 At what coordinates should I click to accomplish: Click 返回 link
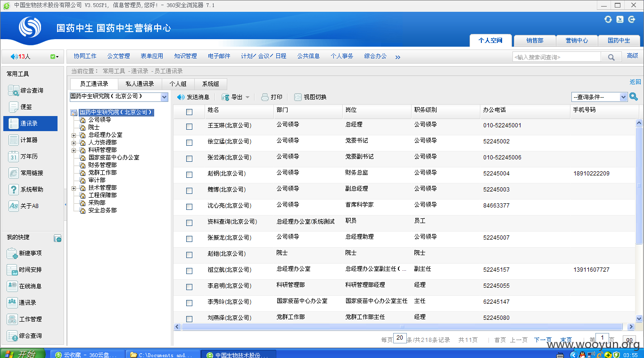pyautogui.click(x=635, y=82)
